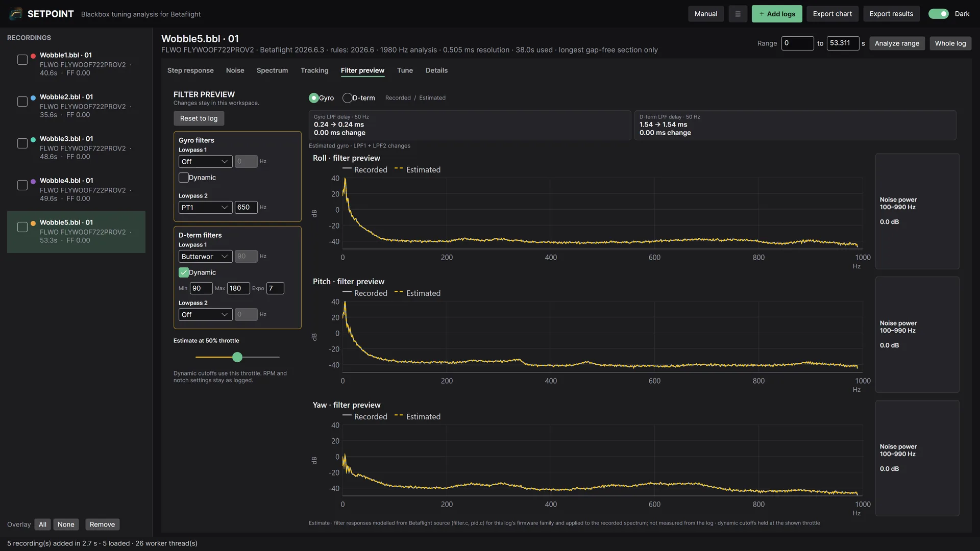
Task: Click Reset to log button
Action: (199, 118)
